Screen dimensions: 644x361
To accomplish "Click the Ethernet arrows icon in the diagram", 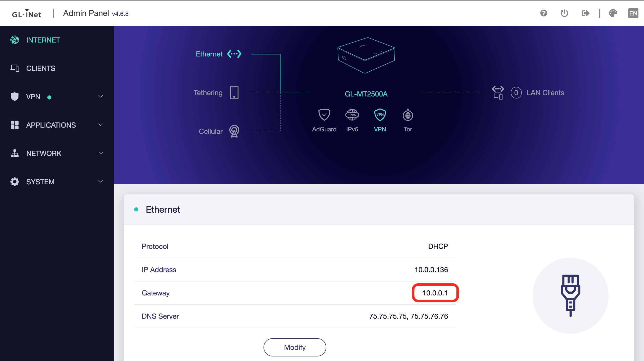I will (233, 54).
